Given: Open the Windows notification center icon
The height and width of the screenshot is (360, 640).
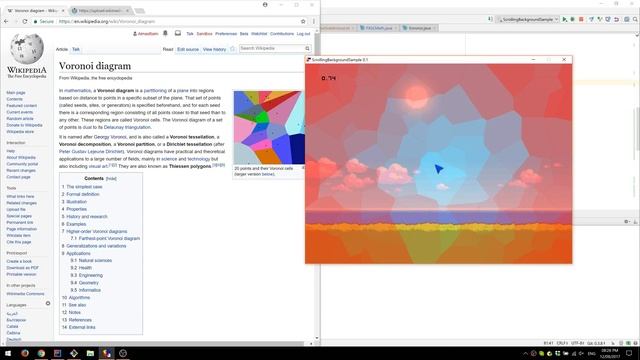Looking at the screenshot, I should pyautogui.click(x=629, y=353).
